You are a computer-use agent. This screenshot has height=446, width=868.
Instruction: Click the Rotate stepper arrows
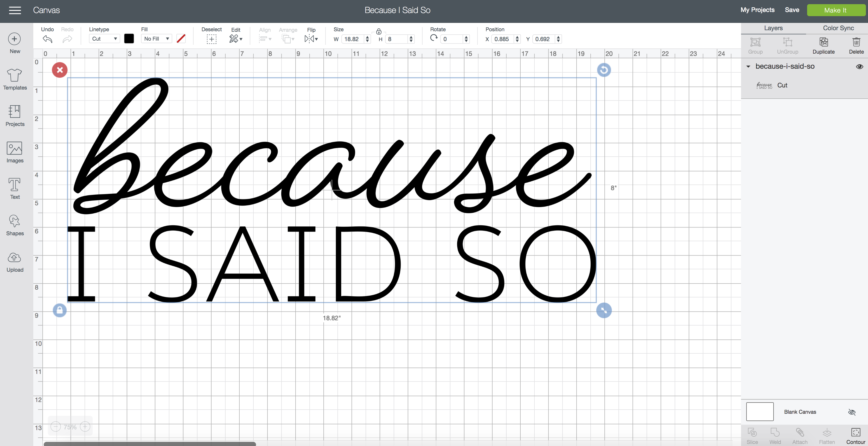(x=466, y=39)
